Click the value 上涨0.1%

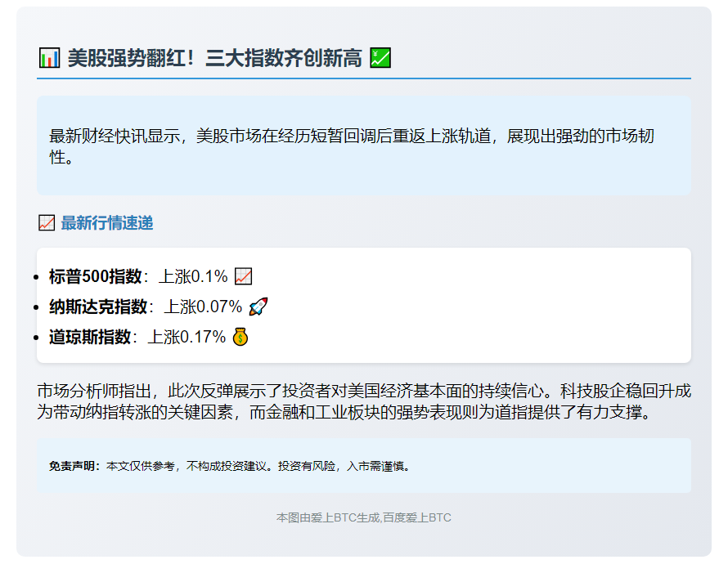(x=193, y=276)
